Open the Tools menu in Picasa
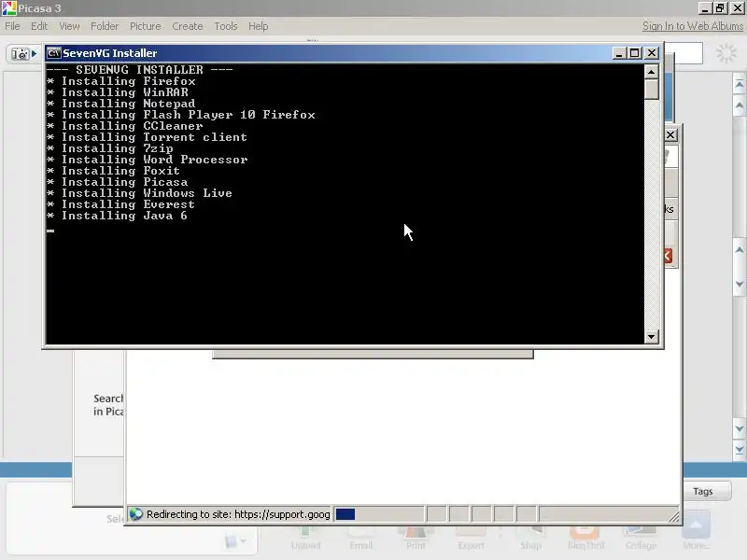 pos(226,26)
